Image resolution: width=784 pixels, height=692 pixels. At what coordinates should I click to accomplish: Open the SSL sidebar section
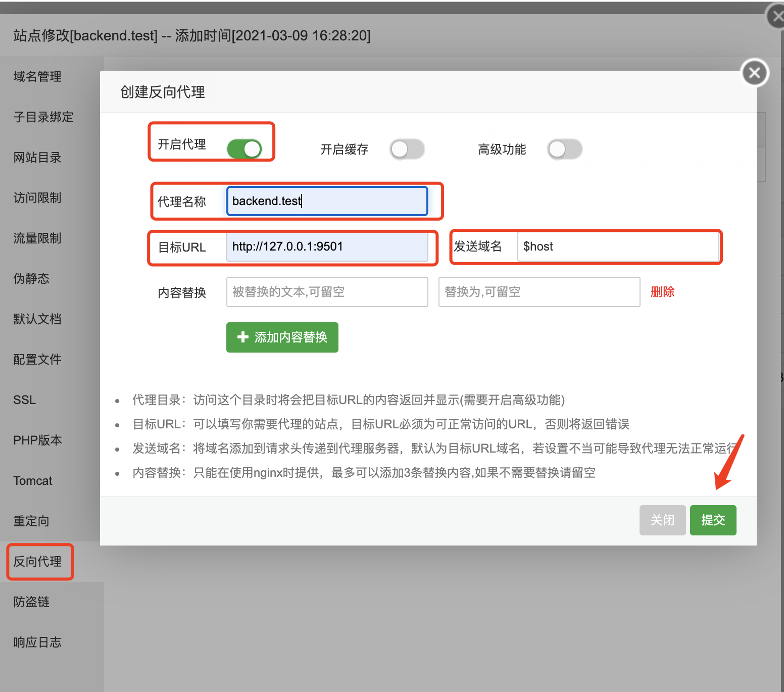[25, 400]
